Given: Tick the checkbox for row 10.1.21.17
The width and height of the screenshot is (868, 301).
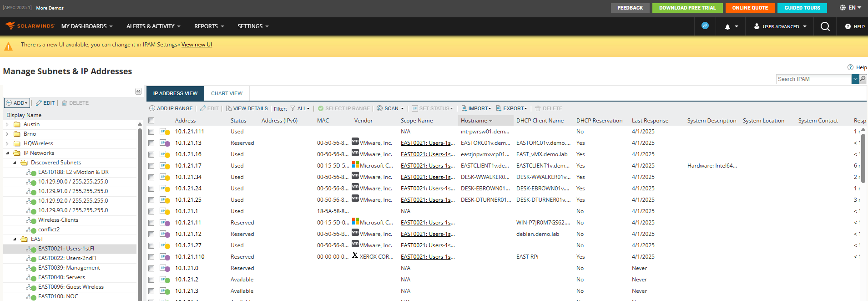Looking at the screenshot, I should (x=151, y=166).
